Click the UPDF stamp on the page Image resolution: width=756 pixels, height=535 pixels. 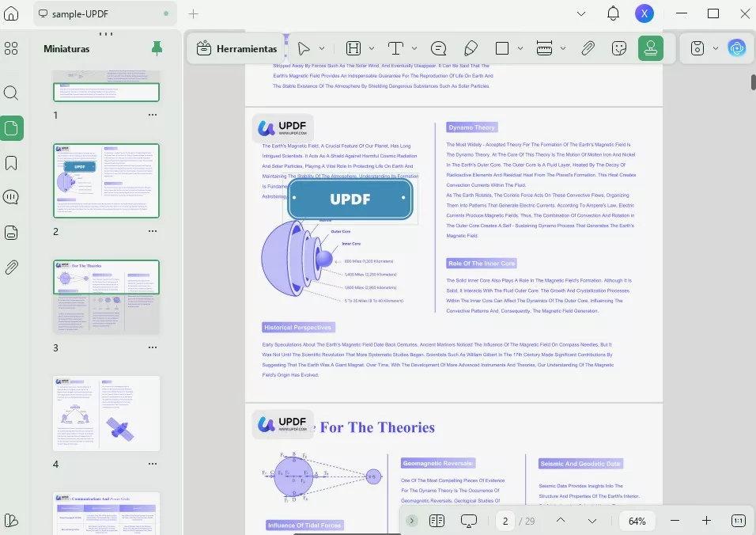point(350,199)
